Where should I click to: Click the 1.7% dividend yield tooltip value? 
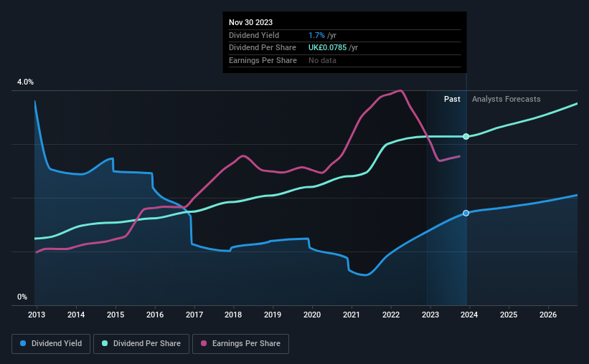316,35
